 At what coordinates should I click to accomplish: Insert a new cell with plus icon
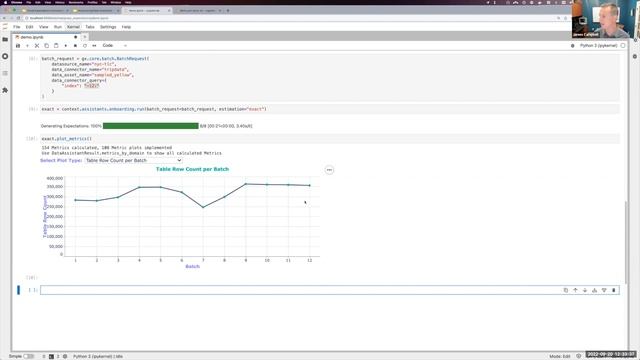27,46
